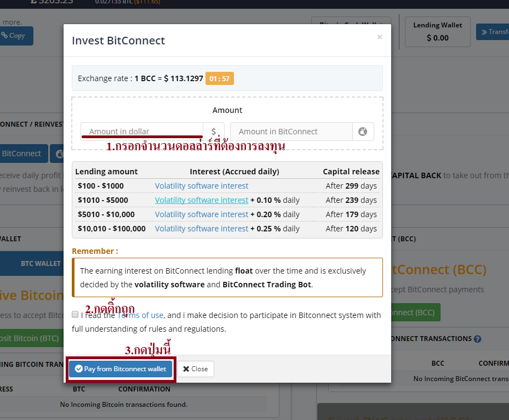Click the help icon beside BitConnect Transactions
Image resolution: width=509 pixels, height=420 pixels.
(x=477, y=339)
